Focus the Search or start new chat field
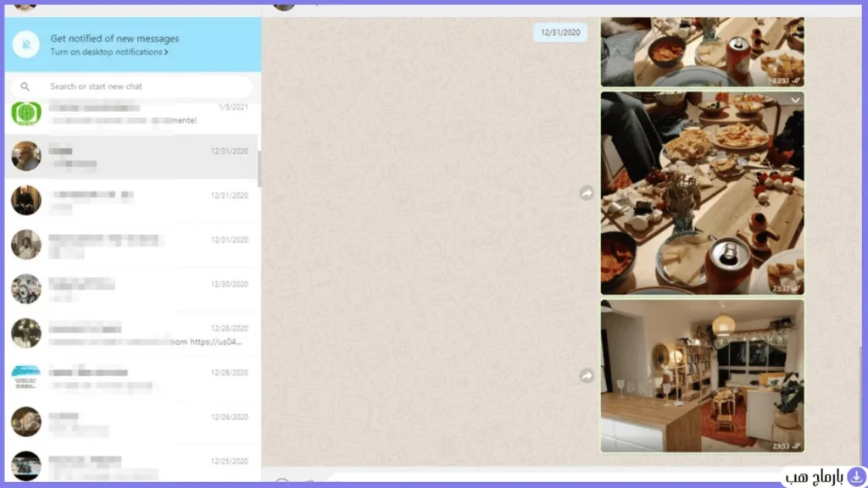The image size is (868, 488). click(x=133, y=86)
